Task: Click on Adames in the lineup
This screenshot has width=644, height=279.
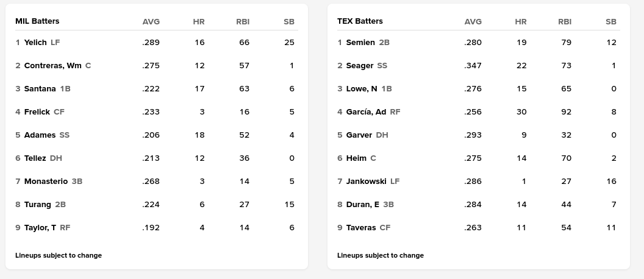Action: pyautogui.click(x=40, y=135)
